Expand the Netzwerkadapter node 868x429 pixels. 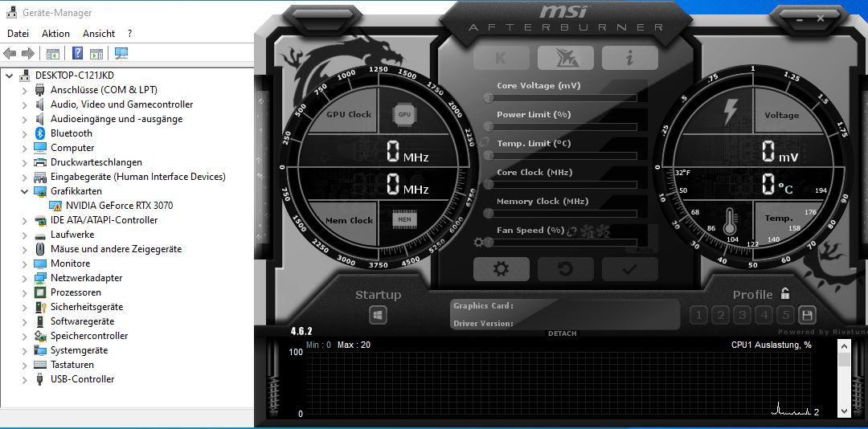(x=24, y=278)
